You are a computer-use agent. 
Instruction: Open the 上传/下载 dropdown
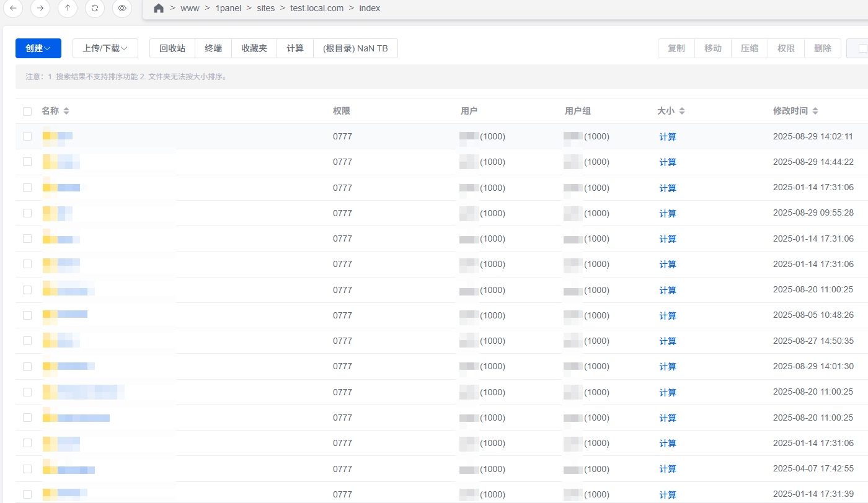(x=105, y=48)
